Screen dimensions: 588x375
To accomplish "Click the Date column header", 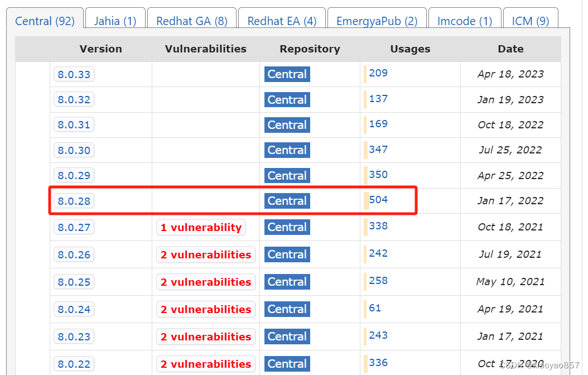I will [511, 49].
